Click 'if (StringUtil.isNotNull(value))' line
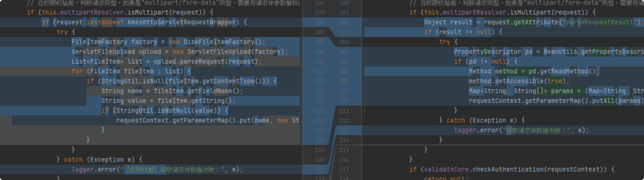The image size is (644, 180). tap(165, 110)
